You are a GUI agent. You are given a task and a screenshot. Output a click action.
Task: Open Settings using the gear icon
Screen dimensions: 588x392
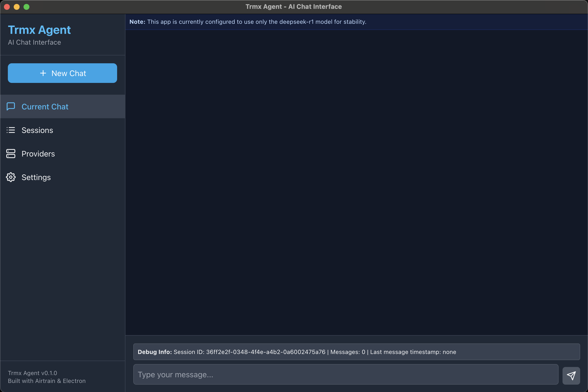11,177
